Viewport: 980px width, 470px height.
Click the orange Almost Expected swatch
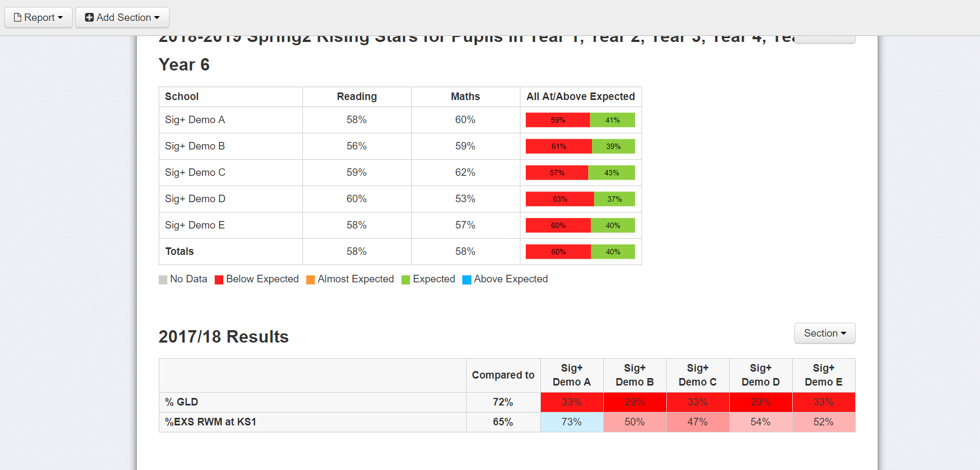tap(311, 279)
